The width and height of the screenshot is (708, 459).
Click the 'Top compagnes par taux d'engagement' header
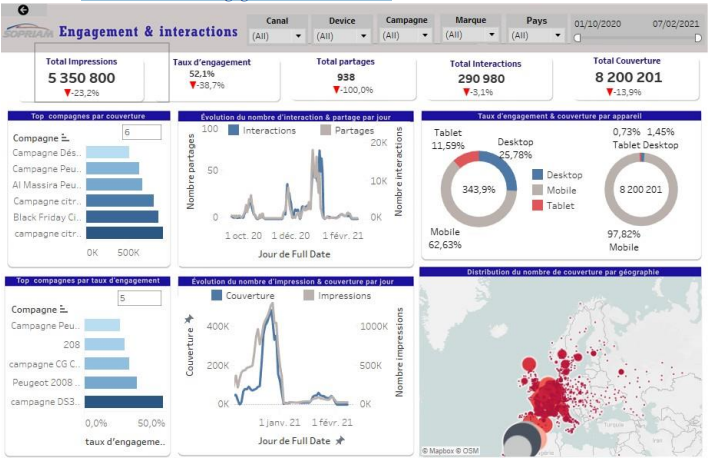click(x=88, y=281)
